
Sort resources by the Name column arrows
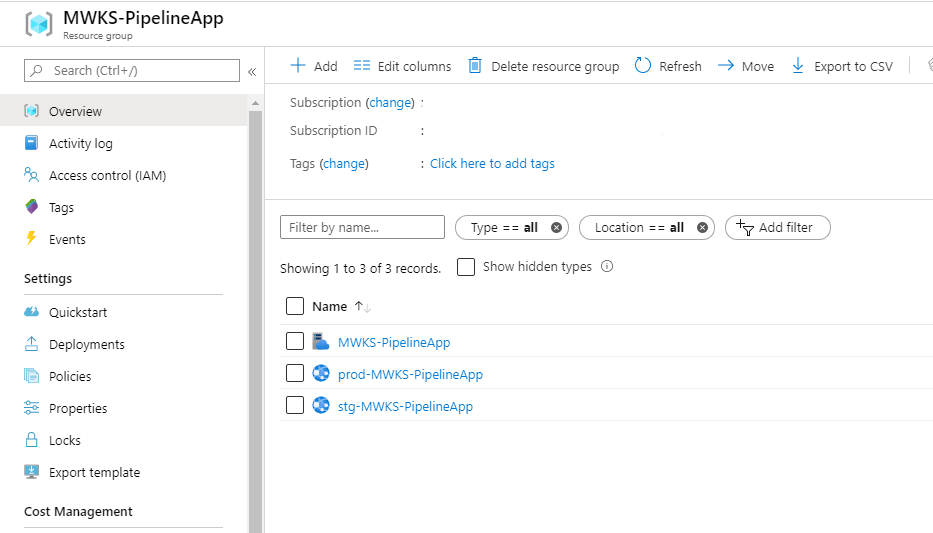coord(363,307)
